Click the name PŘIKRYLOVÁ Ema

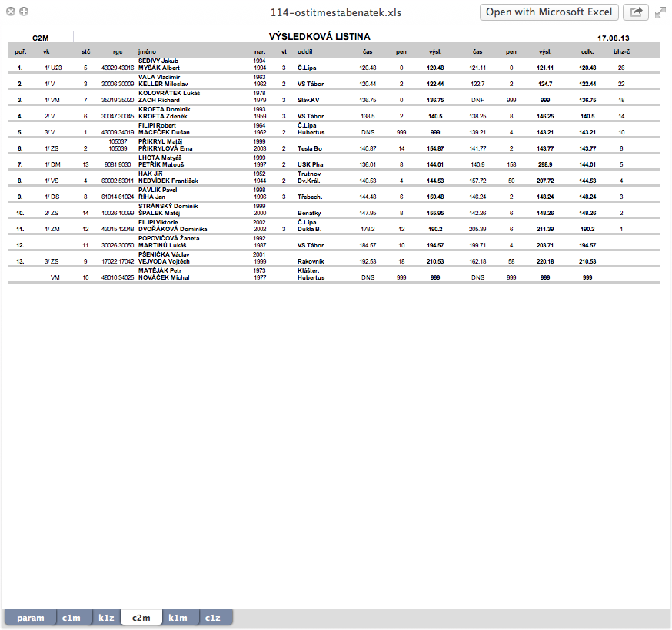point(165,148)
